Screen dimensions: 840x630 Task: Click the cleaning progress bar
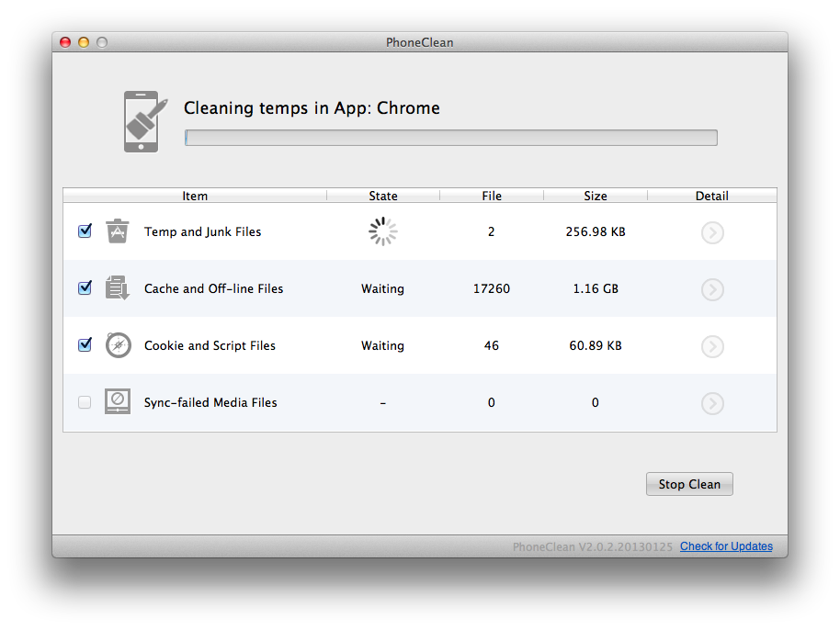[451, 138]
